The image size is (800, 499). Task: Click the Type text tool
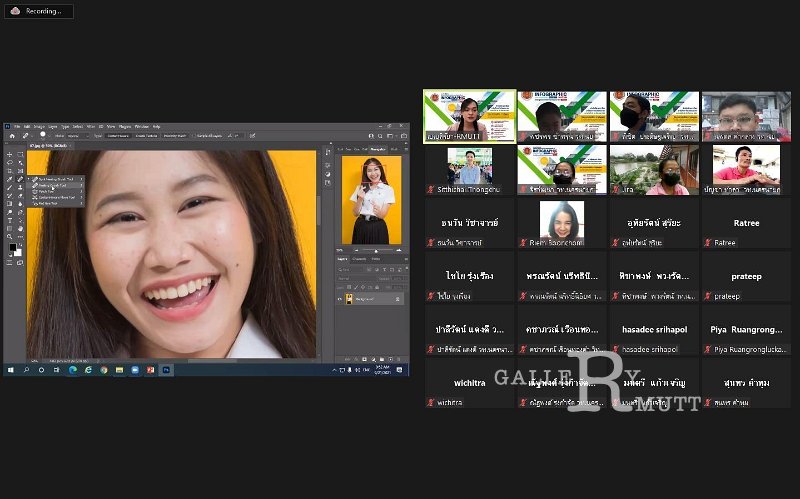(x=9, y=221)
